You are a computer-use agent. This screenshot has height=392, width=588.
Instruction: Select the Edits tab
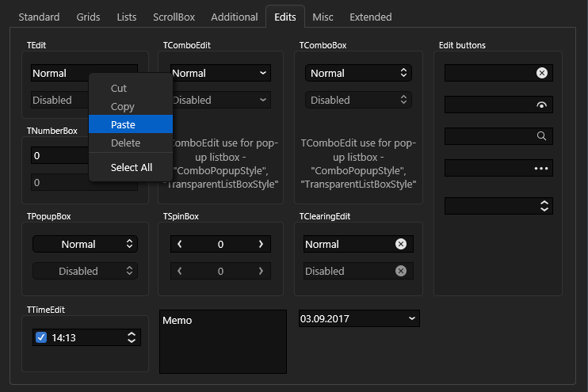coord(285,17)
